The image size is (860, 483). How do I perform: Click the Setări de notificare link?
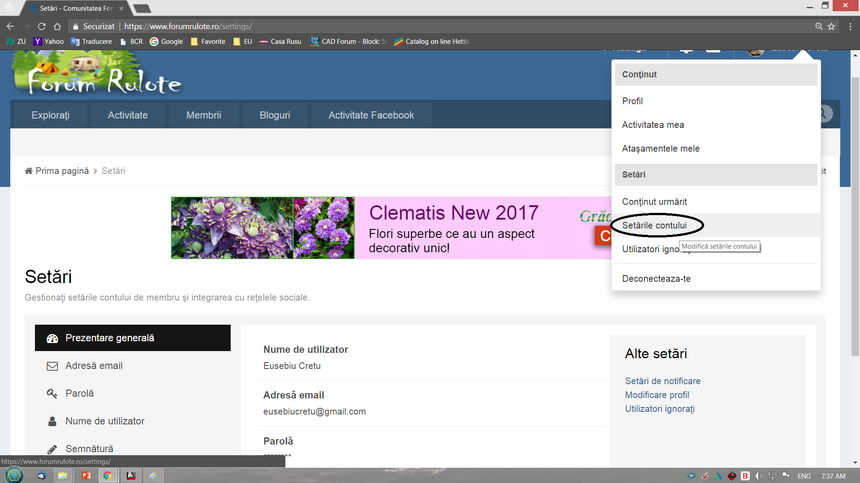662,381
